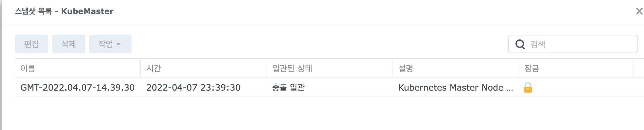Click the 충돌 일관 status cell
Screen dimensions: 644x130
(x=288, y=88)
